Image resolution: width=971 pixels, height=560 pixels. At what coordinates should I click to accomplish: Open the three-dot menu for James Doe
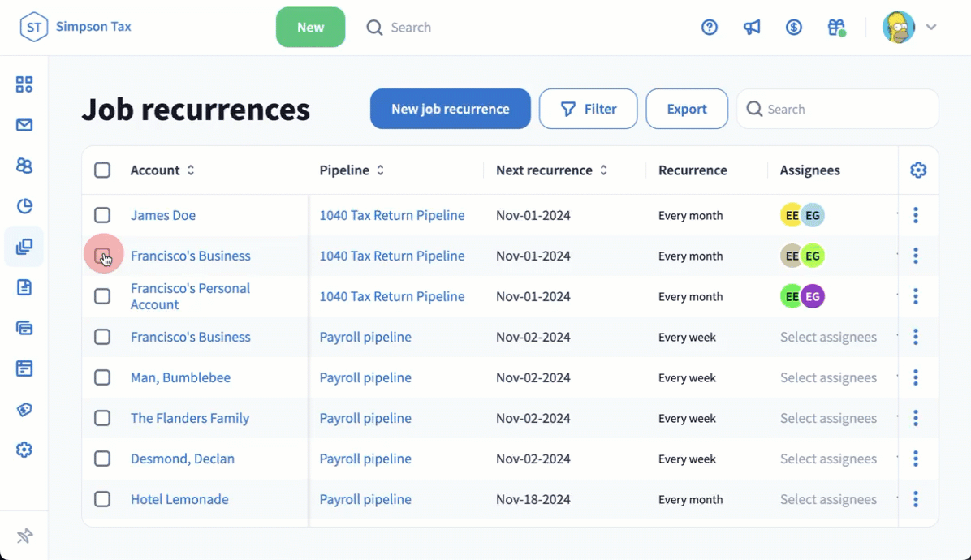tap(916, 215)
